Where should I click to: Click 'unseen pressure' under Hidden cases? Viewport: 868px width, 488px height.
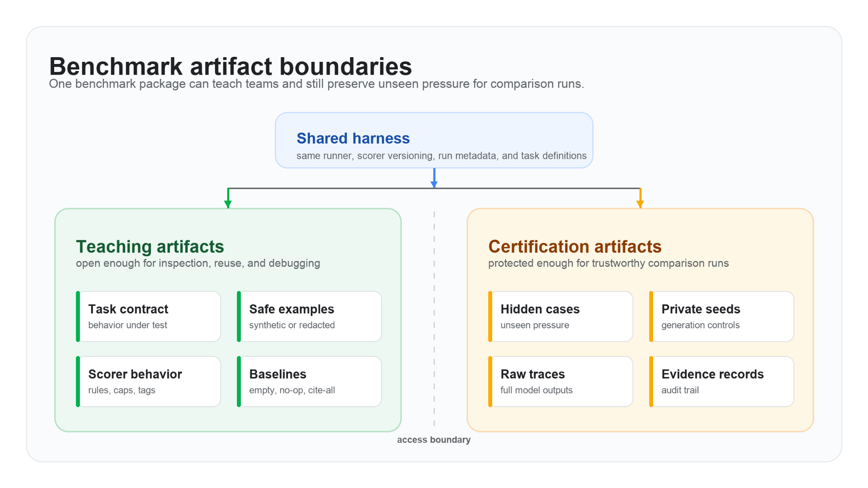tap(535, 325)
